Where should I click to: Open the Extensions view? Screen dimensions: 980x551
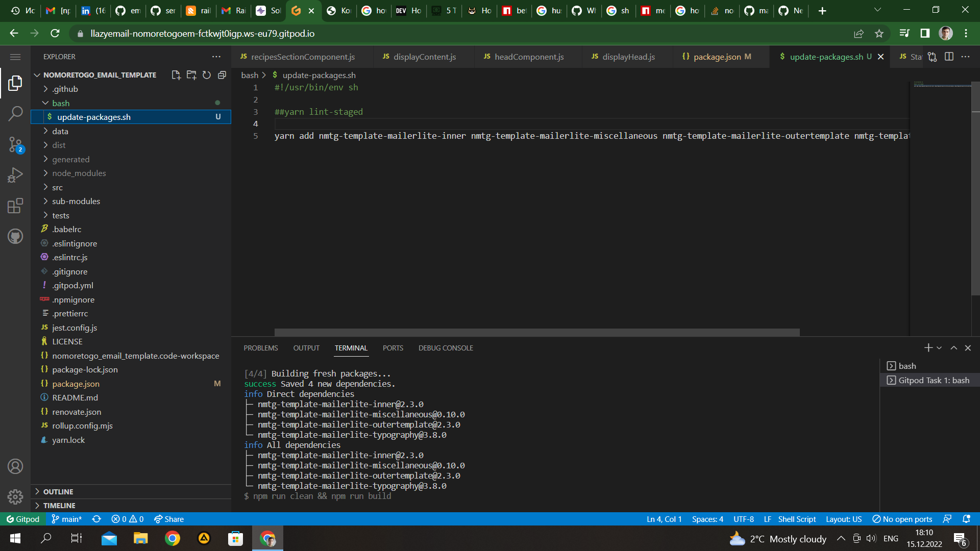(x=15, y=206)
